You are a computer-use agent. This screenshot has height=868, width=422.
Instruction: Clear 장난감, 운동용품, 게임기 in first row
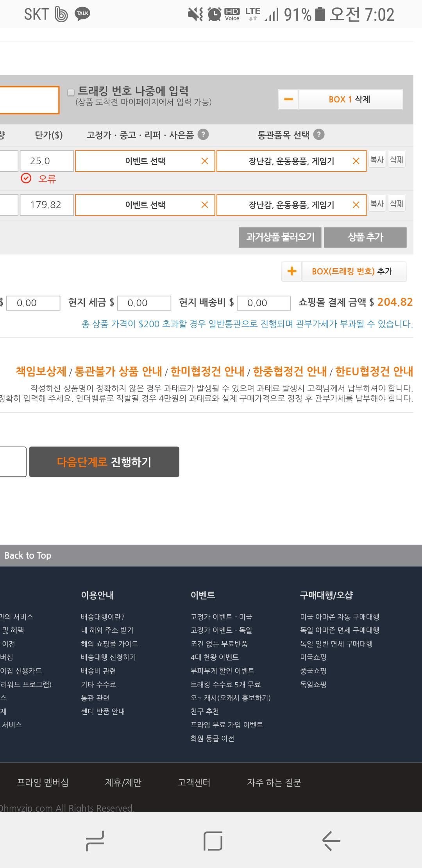tap(356, 161)
